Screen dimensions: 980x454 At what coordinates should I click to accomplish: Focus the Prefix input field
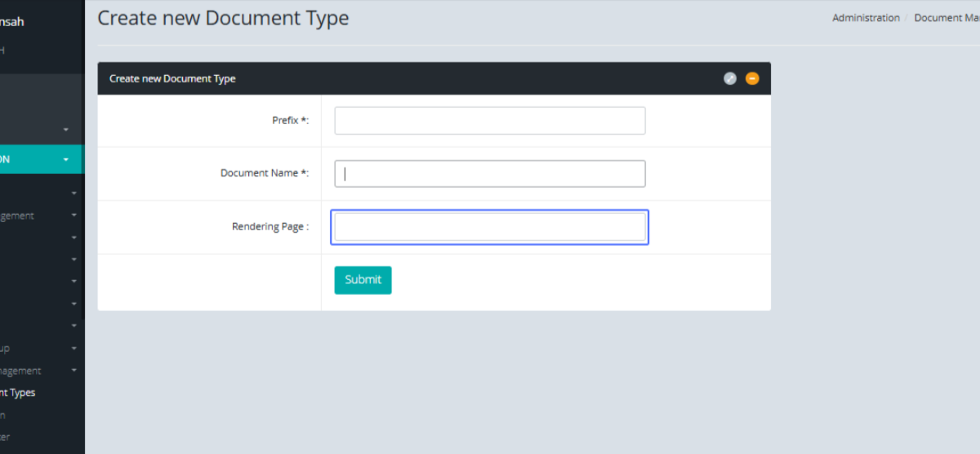(x=489, y=121)
